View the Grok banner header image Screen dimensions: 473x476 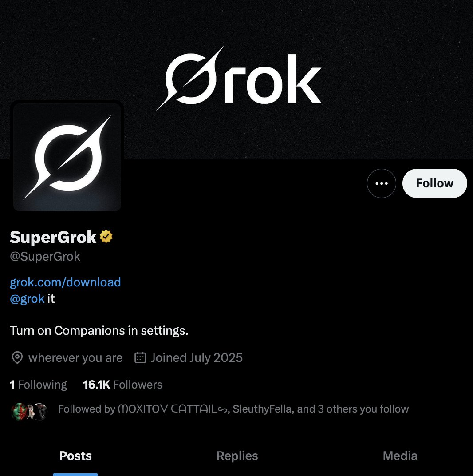coord(236,79)
